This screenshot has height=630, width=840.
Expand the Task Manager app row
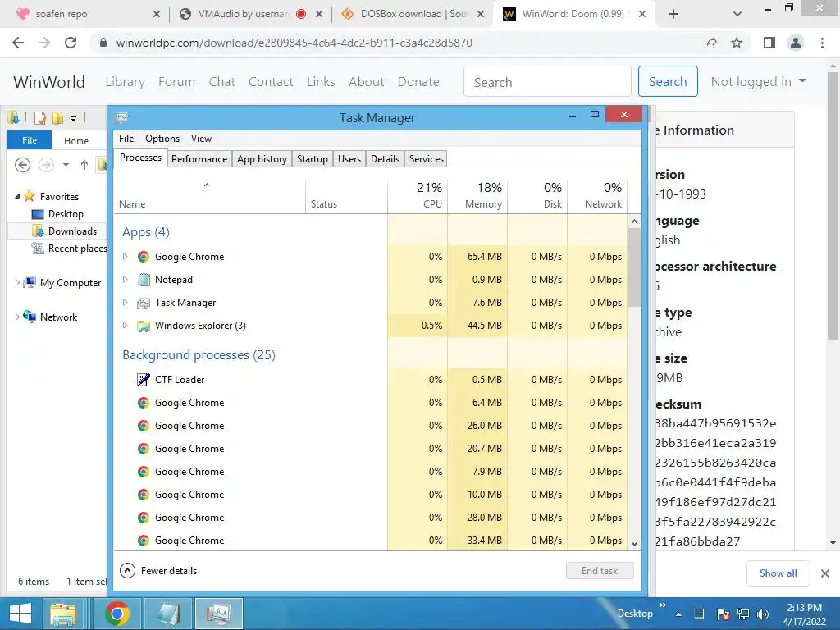125,303
